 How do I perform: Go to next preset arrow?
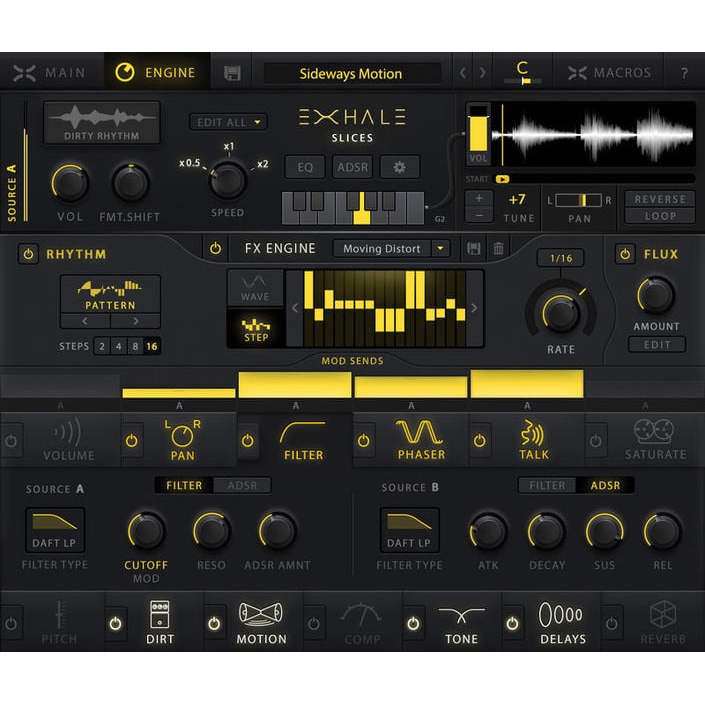coord(482,73)
